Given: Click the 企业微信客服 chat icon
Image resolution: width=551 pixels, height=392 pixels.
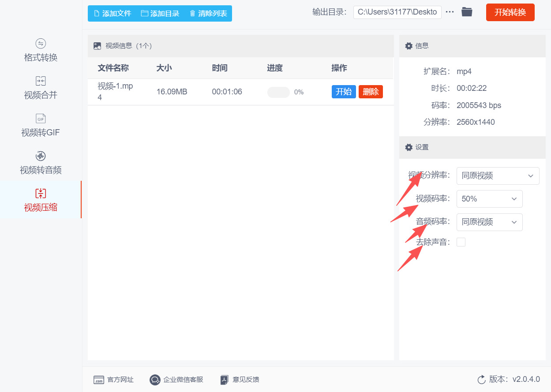Looking at the screenshot, I should pyautogui.click(x=154, y=380).
